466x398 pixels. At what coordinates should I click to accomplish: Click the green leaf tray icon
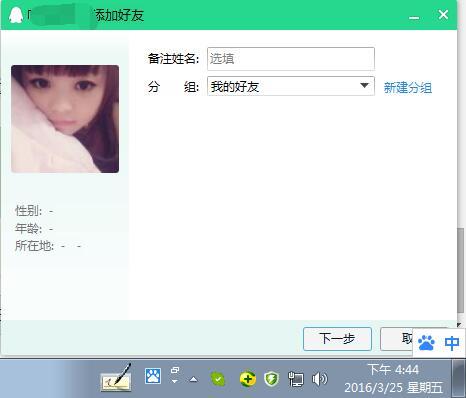(x=218, y=379)
